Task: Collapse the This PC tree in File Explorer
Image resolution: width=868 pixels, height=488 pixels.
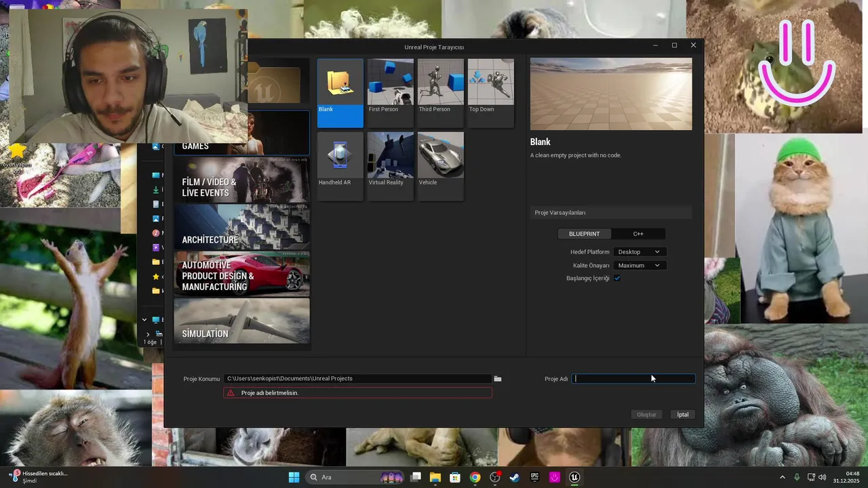Action: pyautogui.click(x=144, y=320)
